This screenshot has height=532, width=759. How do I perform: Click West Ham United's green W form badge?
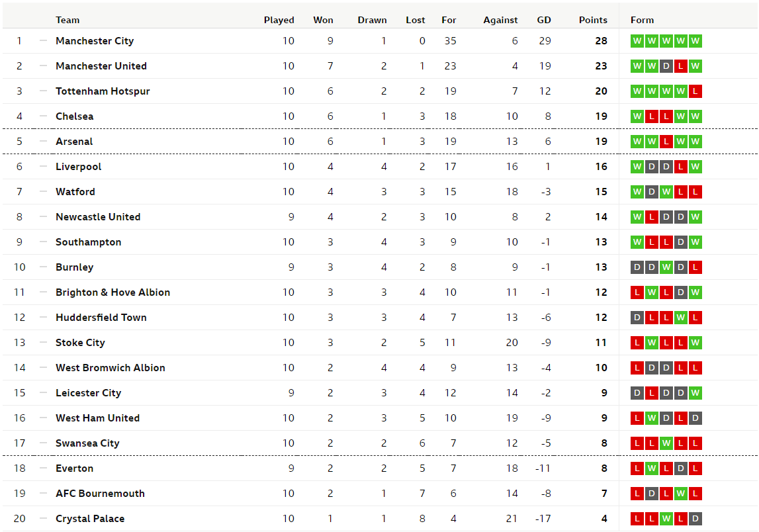[652, 418]
